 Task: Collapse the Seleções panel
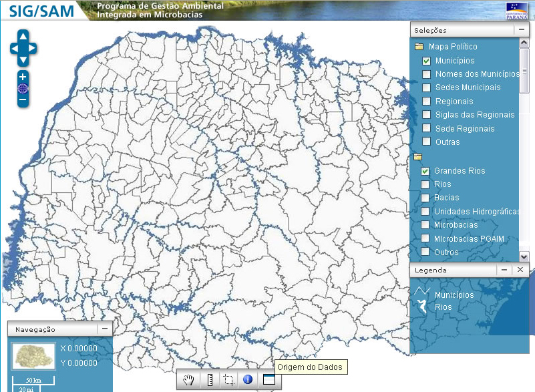pyautogui.click(x=520, y=30)
